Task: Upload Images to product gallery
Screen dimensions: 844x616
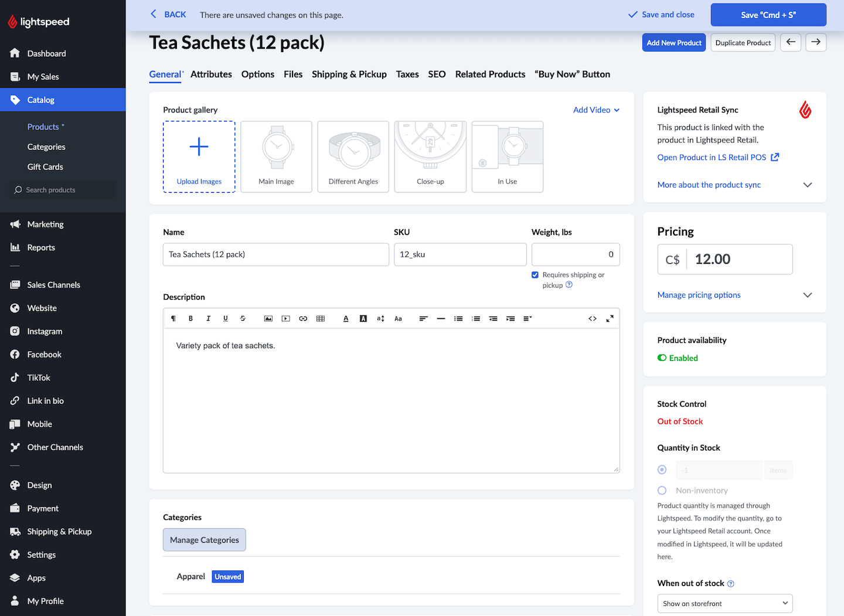Action: click(199, 156)
